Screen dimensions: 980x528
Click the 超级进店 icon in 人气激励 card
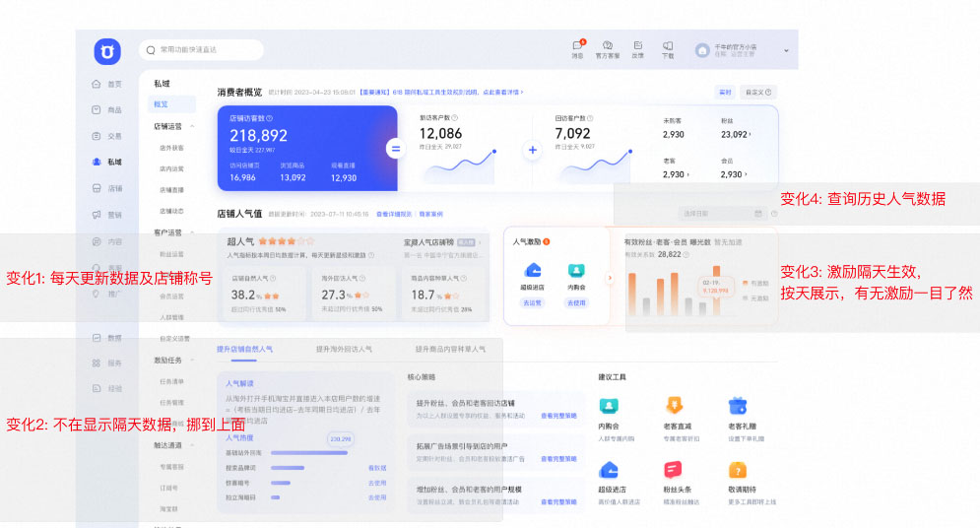[x=533, y=271]
